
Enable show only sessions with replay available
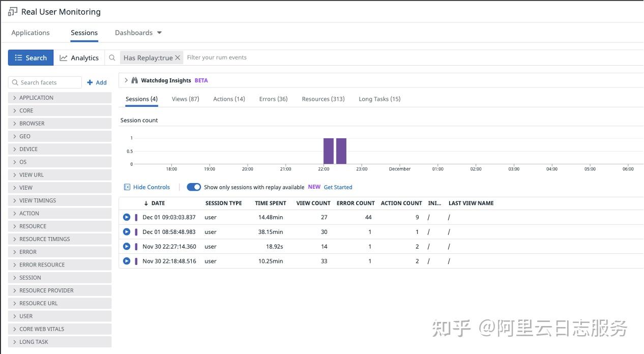pos(193,187)
